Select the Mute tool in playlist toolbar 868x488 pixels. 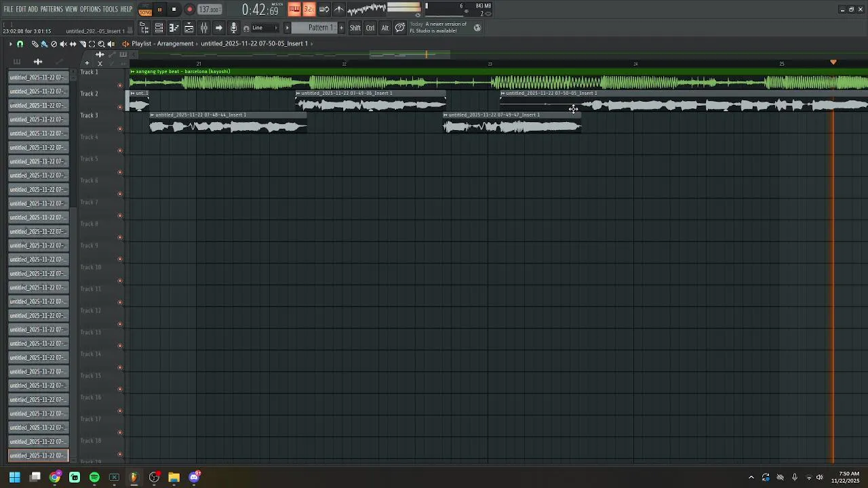[63, 44]
